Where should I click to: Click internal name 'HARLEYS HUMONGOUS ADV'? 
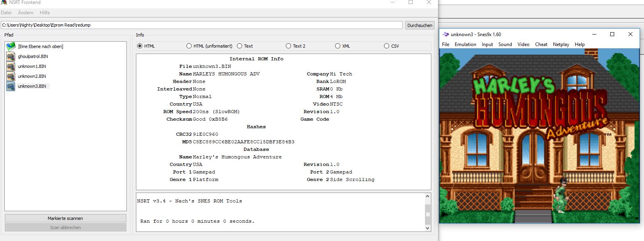click(226, 74)
